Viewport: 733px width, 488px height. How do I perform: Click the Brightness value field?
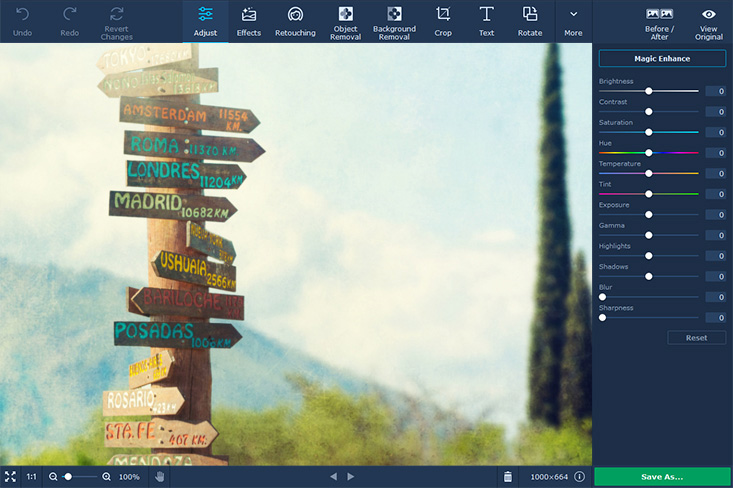(716, 91)
